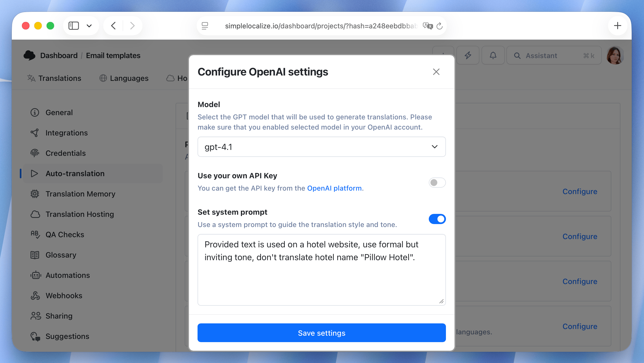The width and height of the screenshot is (644, 363).
Task: Click the lightning quick-actions icon
Action: (x=468, y=55)
